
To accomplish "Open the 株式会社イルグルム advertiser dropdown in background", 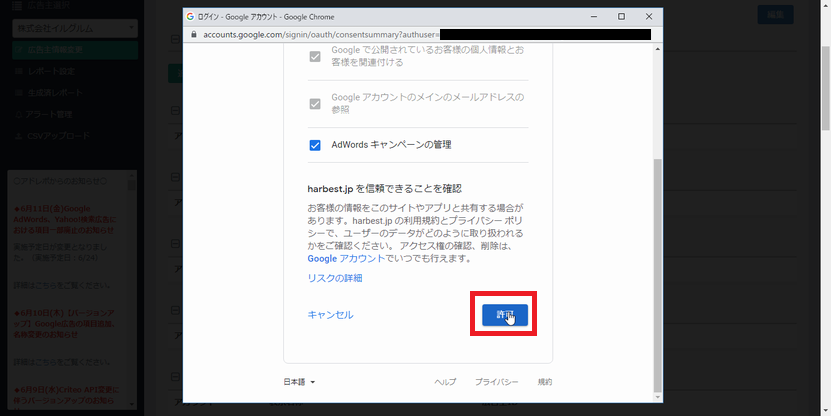I will pyautogui.click(x=75, y=28).
